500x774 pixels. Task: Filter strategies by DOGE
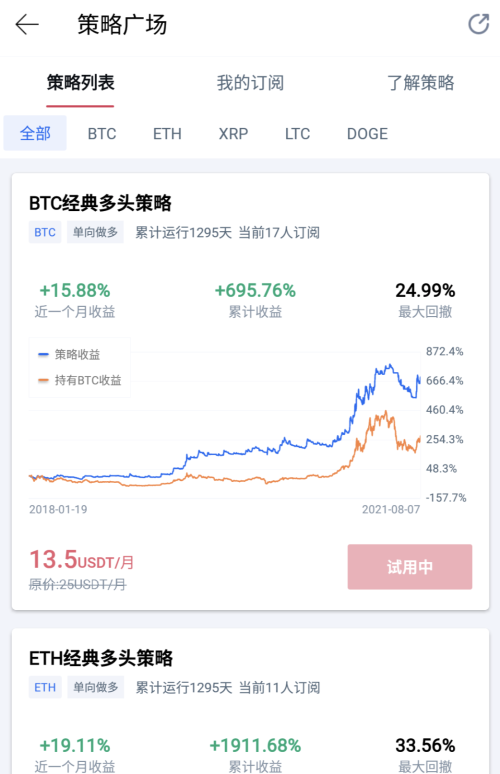(x=367, y=134)
